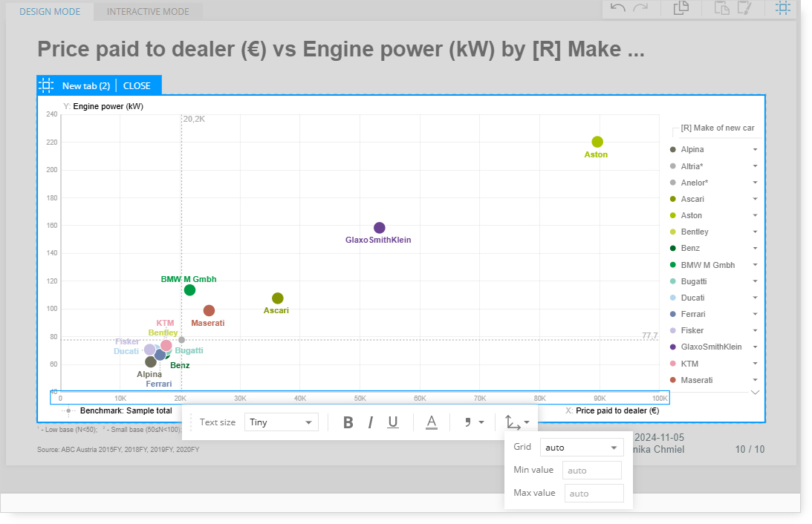Image resolution: width=812 pixels, height=524 pixels.
Task: Expand the GlaxoSmithKlein legend dropdown arrow
Action: click(x=755, y=347)
